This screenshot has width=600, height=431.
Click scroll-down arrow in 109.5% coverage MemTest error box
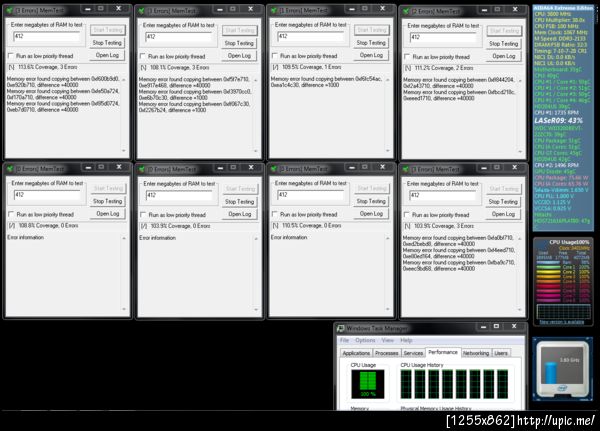[x=388, y=150]
